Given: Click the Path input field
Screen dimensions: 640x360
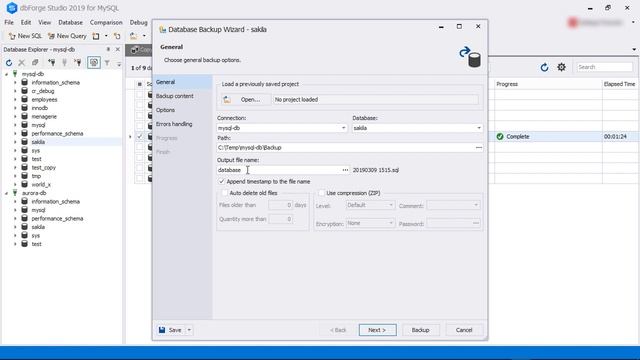Looking at the screenshot, I should 345,147.
